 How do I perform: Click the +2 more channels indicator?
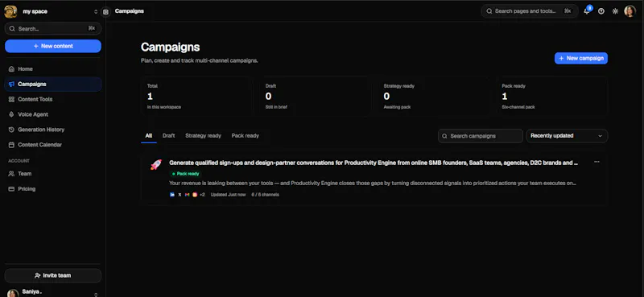click(x=202, y=195)
